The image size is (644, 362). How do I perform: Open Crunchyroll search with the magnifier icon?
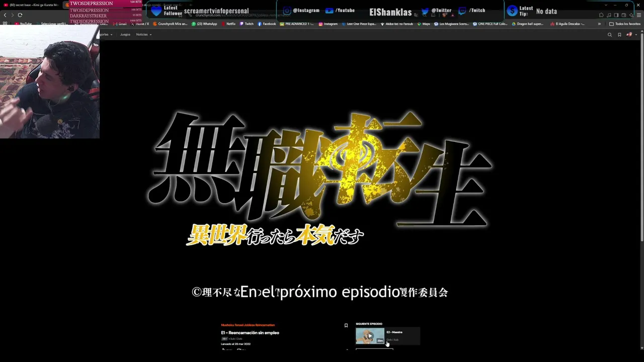pyautogui.click(x=610, y=35)
